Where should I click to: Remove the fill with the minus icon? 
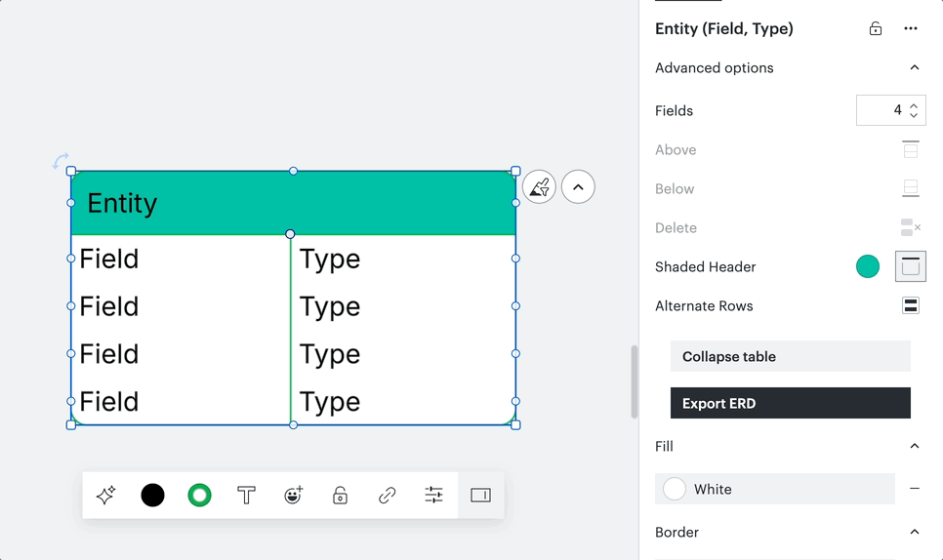coord(914,489)
